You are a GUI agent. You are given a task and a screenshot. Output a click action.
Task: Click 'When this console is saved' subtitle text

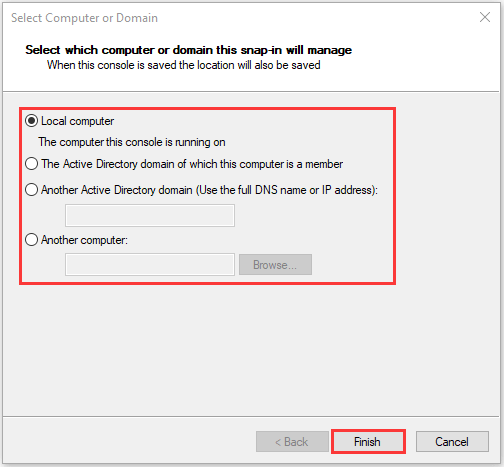pos(184,65)
